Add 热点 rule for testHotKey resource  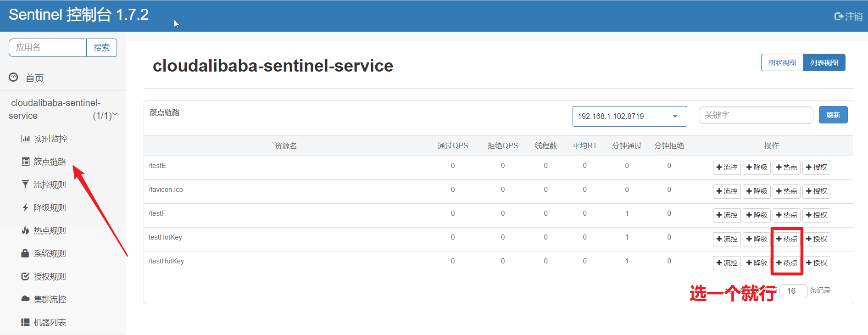pyautogui.click(x=787, y=239)
